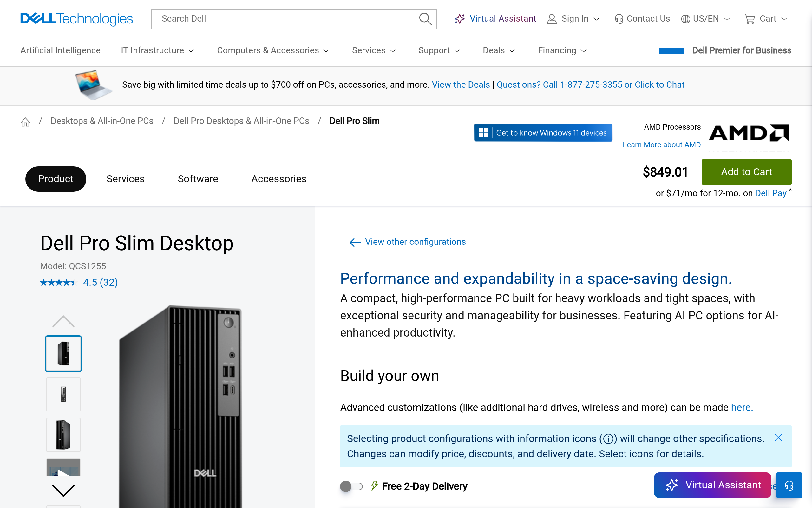Click the 4.5 star rating stars
Screen dimensions: 812x508
[x=59, y=283]
